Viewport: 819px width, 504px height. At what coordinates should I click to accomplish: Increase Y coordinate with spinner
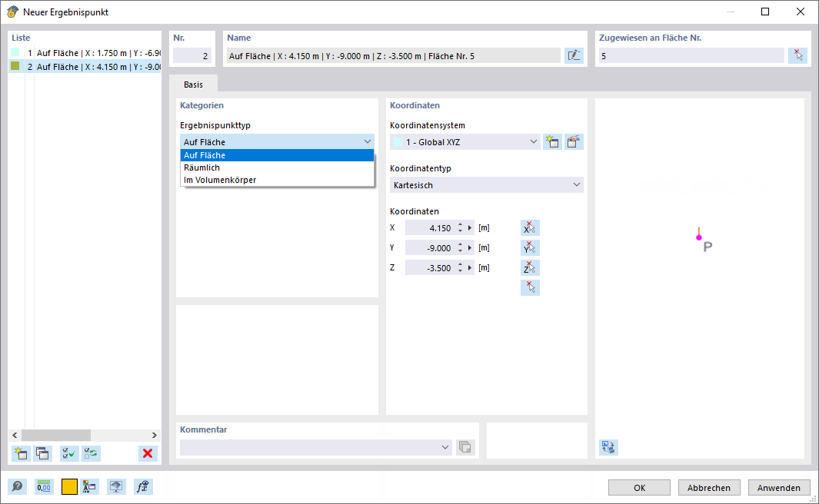460,244
